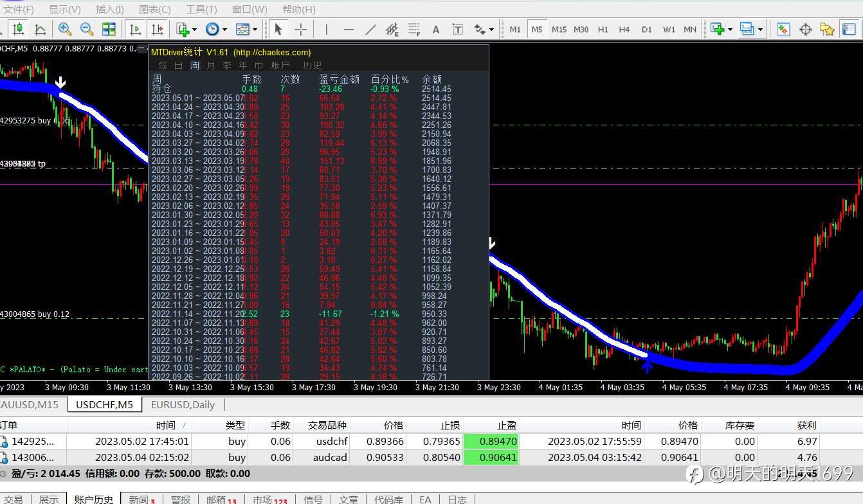Switch to H4 timeframe
This screenshot has height=504, width=863.
click(624, 29)
